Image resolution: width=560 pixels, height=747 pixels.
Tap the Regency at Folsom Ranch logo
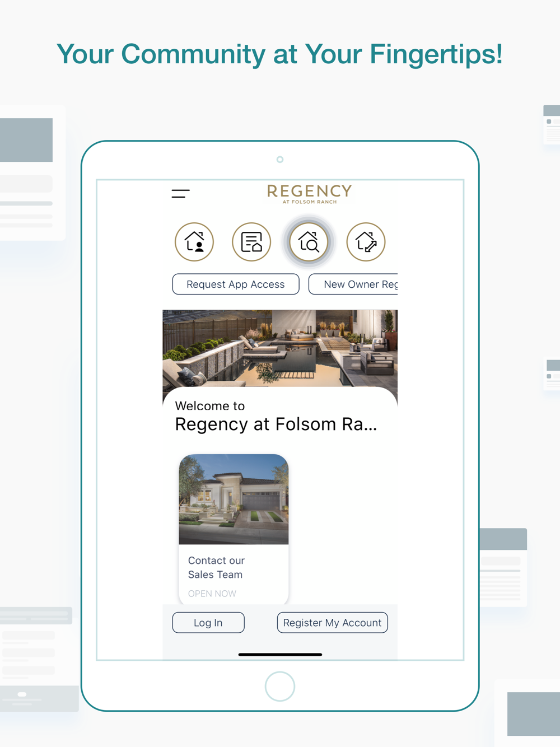[x=309, y=194]
